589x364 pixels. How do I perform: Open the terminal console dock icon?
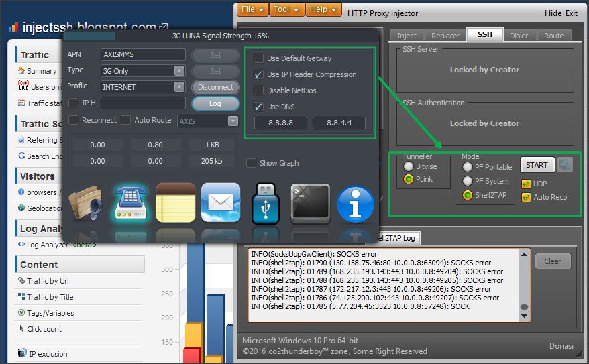[x=311, y=203]
